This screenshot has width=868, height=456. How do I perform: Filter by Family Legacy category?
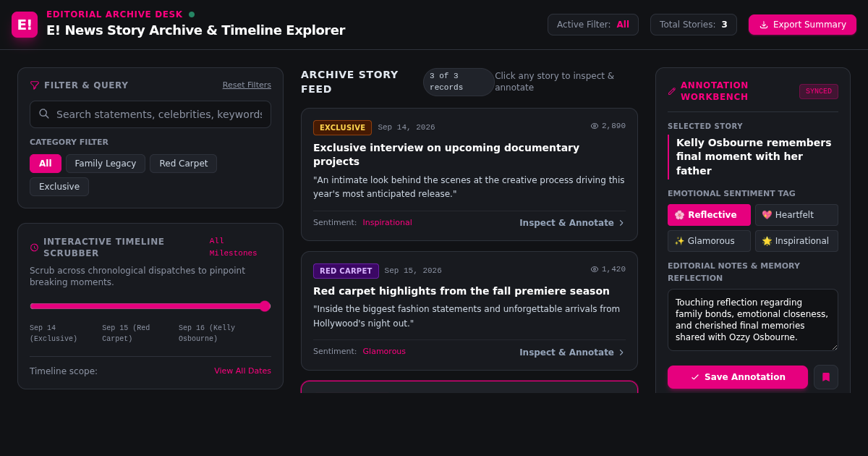(x=106, y=164)
